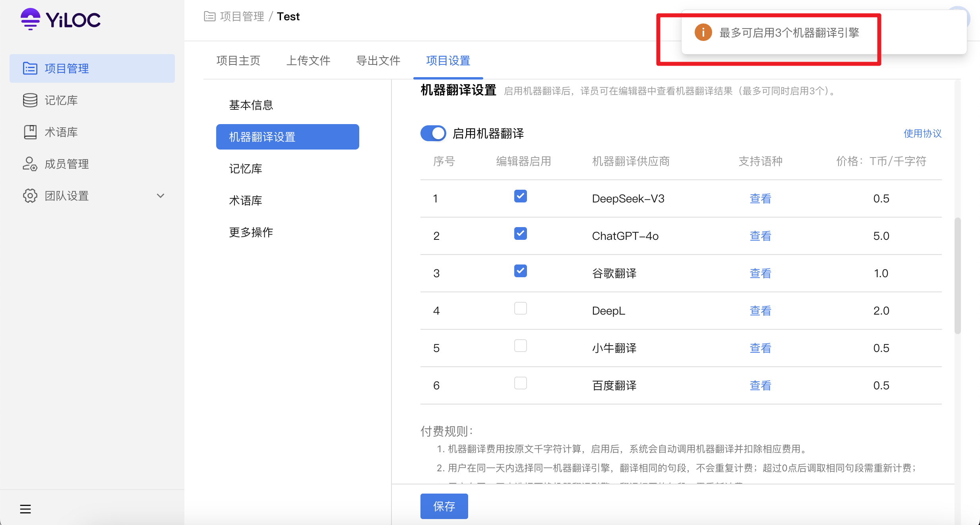The width and height of the screenshot is (980, 525).
Task: Click the 保存 button
Action: (444, 506)
